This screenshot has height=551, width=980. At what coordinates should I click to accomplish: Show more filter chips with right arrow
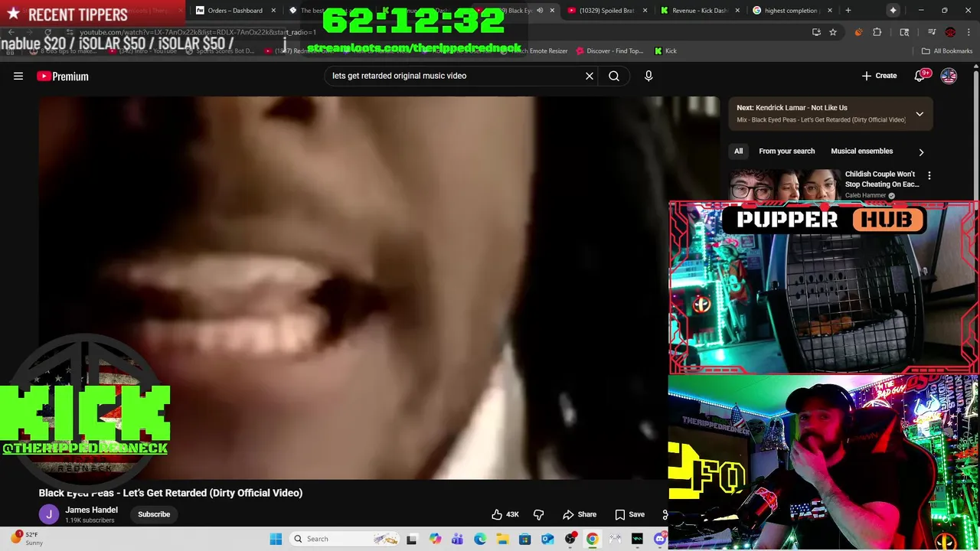(921, 152)
